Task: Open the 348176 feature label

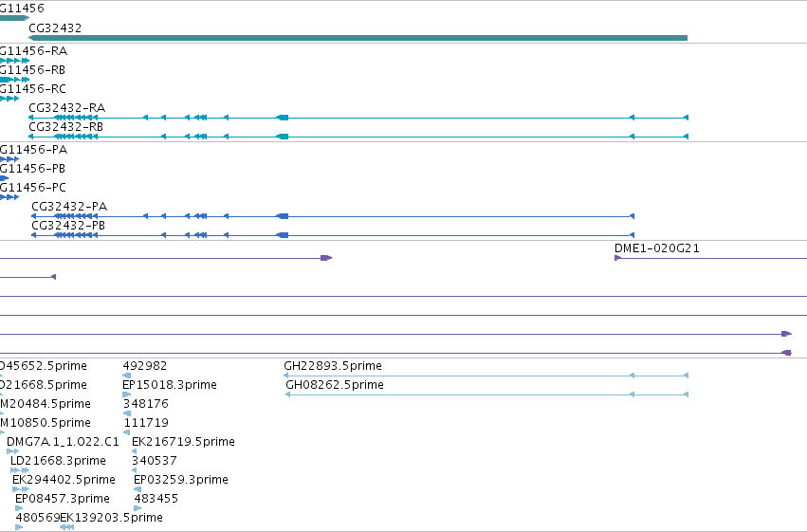Action: [146, 404]
